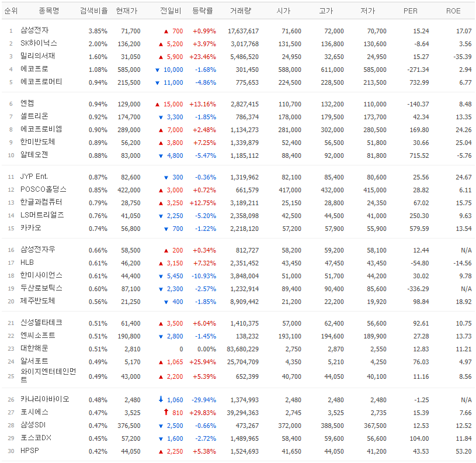Screen dimensions: 476x463
Task: Open the 삼성전자 stock link
Action: 34,30
